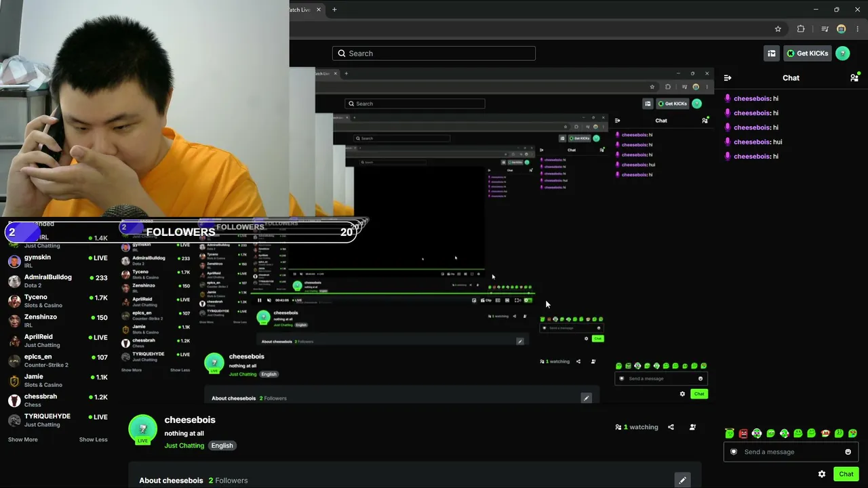Click the cheesebois channel avatar
868x488 pixels.
tap(142, 430)
